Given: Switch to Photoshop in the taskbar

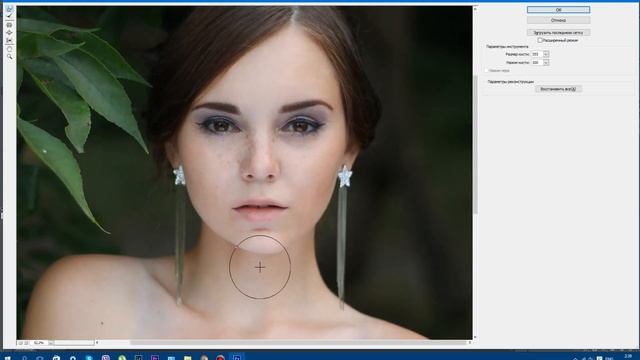Looking at the screenshot, I should 236,358.
